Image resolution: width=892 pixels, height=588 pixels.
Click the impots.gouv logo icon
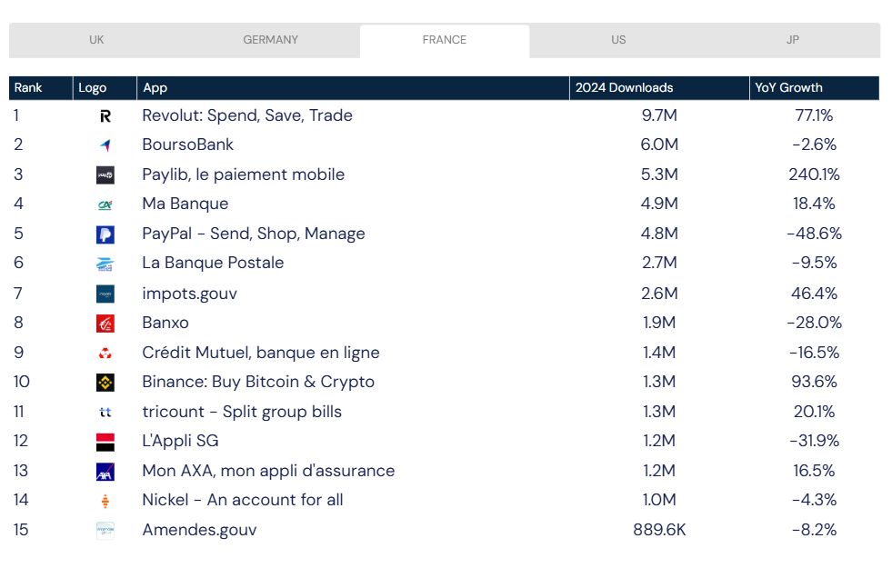coord(105,294)
